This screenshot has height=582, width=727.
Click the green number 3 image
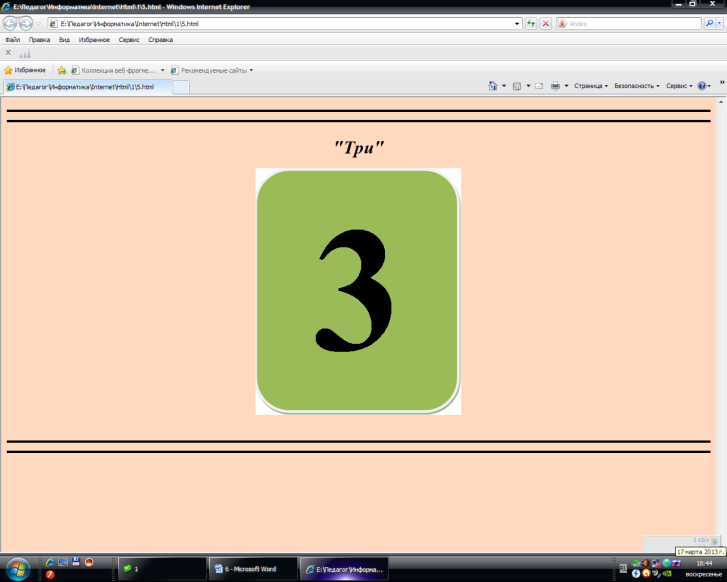[358, 291]
